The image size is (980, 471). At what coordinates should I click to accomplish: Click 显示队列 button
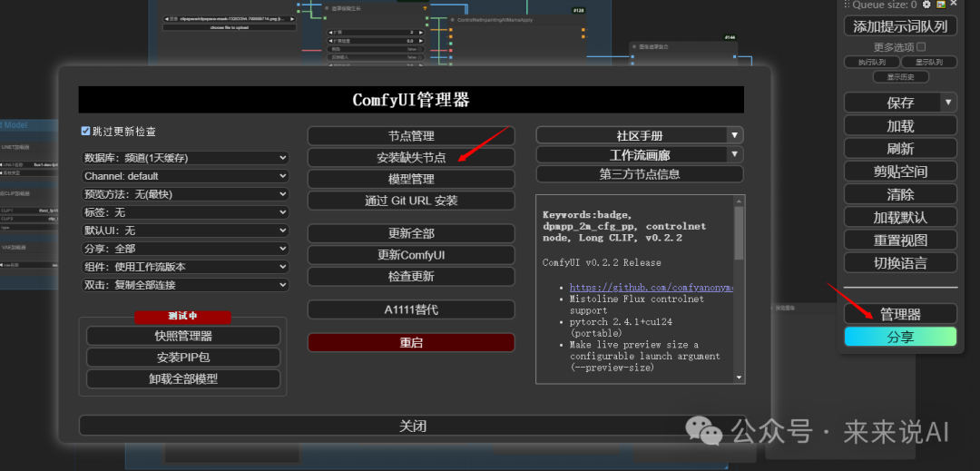(929, 62)
